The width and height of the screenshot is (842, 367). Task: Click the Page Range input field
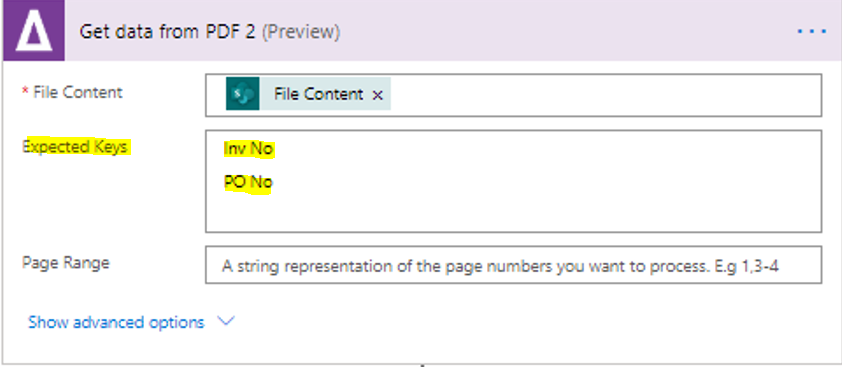[513, 265]
